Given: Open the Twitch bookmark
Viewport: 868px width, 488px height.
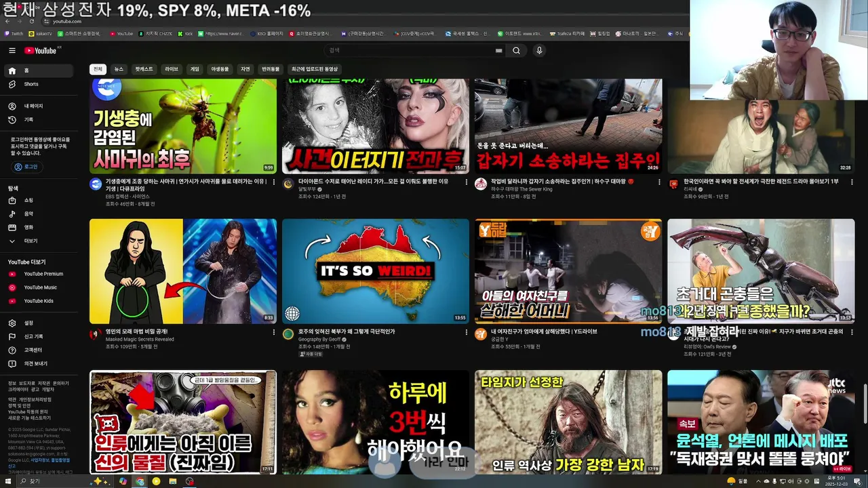Looking at the screenshot, I should pyautogui.click(x=14, y=33).
